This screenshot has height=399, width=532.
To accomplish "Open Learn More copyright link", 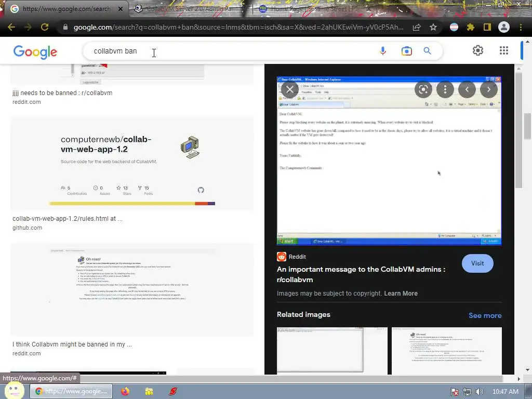I will coord(401,294).
